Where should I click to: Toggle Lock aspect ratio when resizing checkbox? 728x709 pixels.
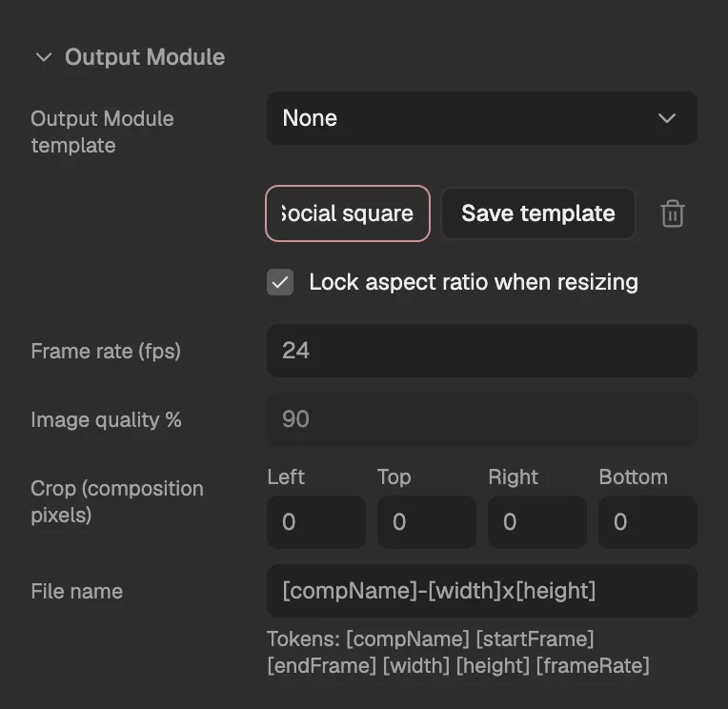[280, 282]
